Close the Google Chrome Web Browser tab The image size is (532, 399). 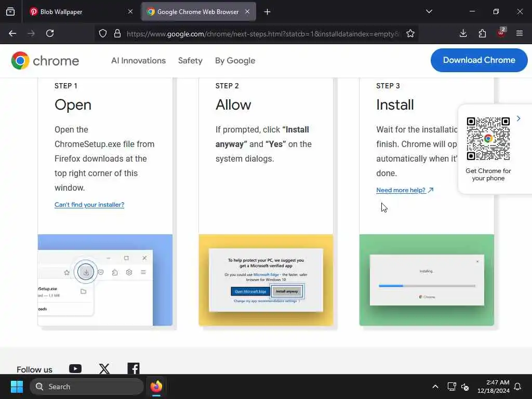click(247, 11)
